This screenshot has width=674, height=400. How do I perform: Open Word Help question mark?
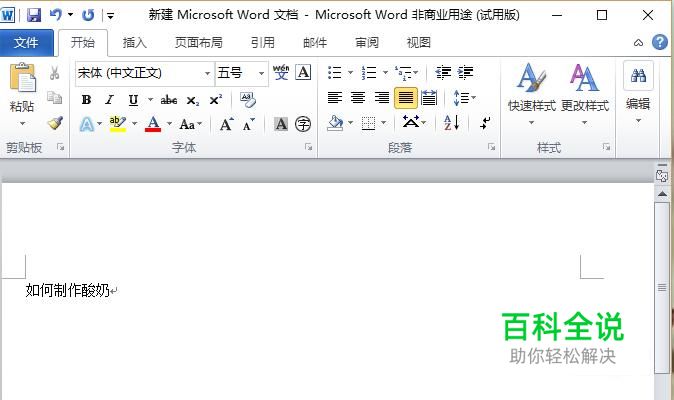coord(660,42)
